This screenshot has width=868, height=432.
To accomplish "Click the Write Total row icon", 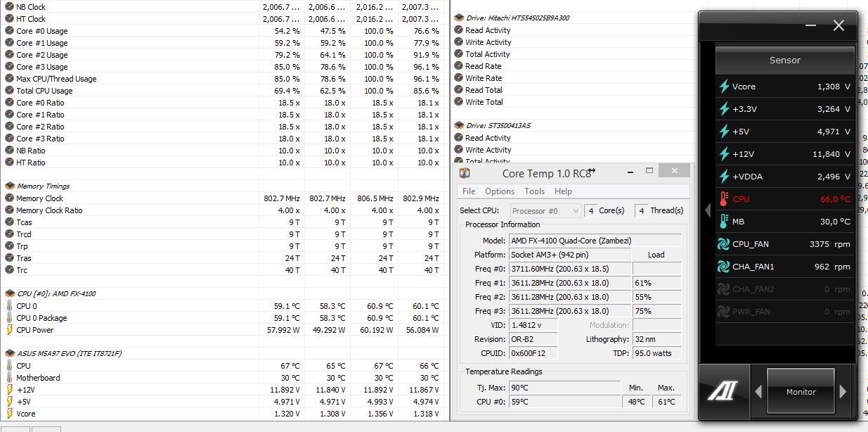I will (458, 102).
